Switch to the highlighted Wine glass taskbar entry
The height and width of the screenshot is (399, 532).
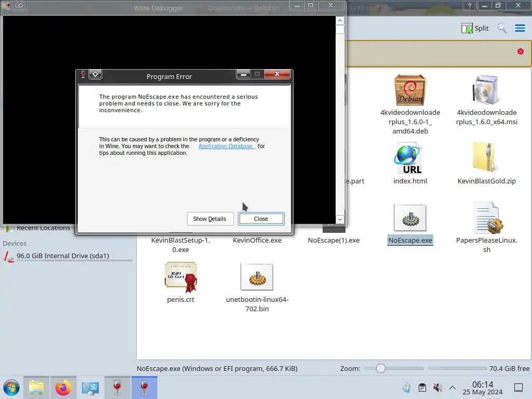[x=144, y=388]
